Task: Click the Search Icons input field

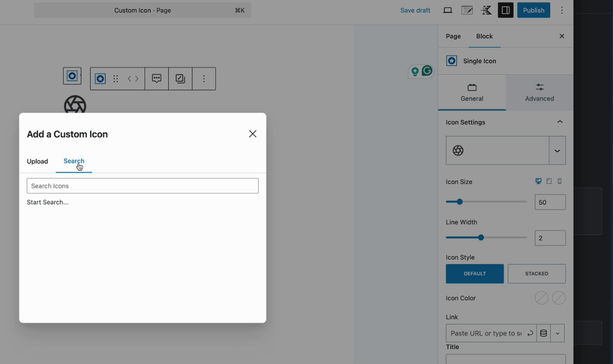Action: [x=142, y=186]
